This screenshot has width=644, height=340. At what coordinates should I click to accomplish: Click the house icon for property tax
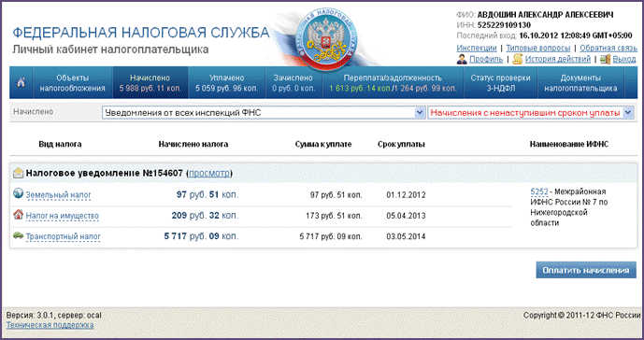(18, 214)
